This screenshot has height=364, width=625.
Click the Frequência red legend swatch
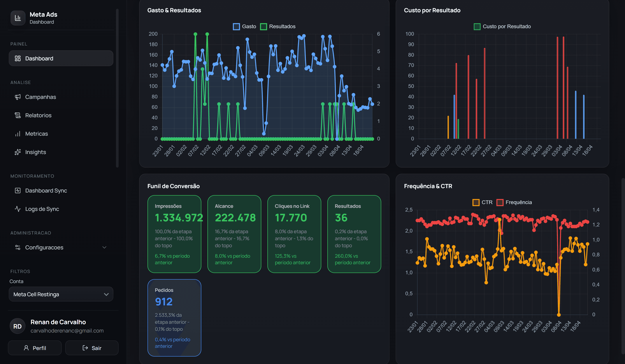(500, 202)
